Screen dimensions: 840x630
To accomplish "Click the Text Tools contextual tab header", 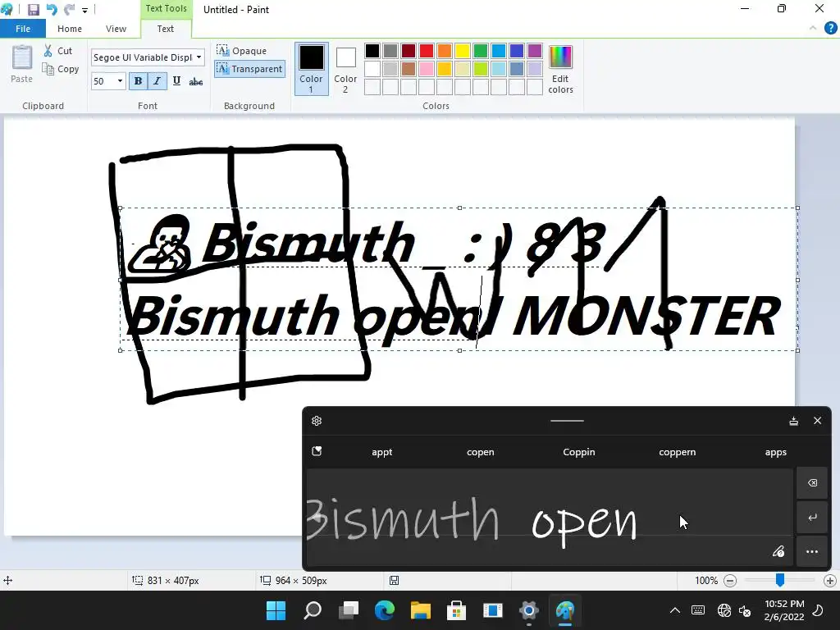I will [166, 8].
